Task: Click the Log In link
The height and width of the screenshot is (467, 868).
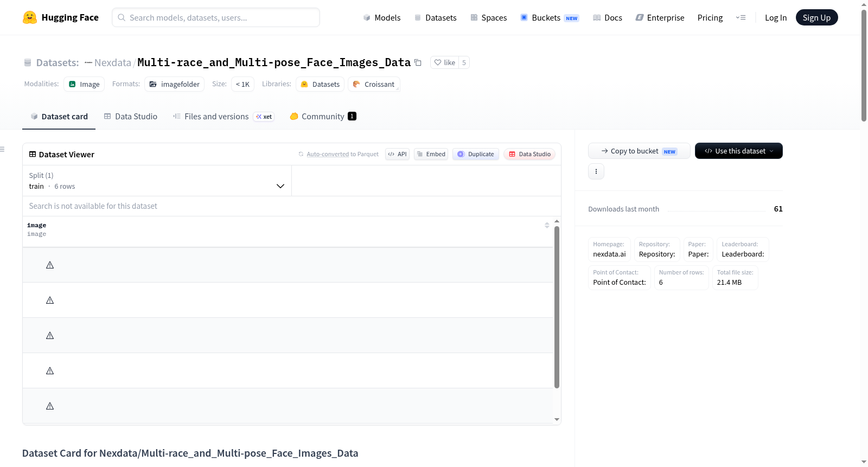Action: click(776, 17)
